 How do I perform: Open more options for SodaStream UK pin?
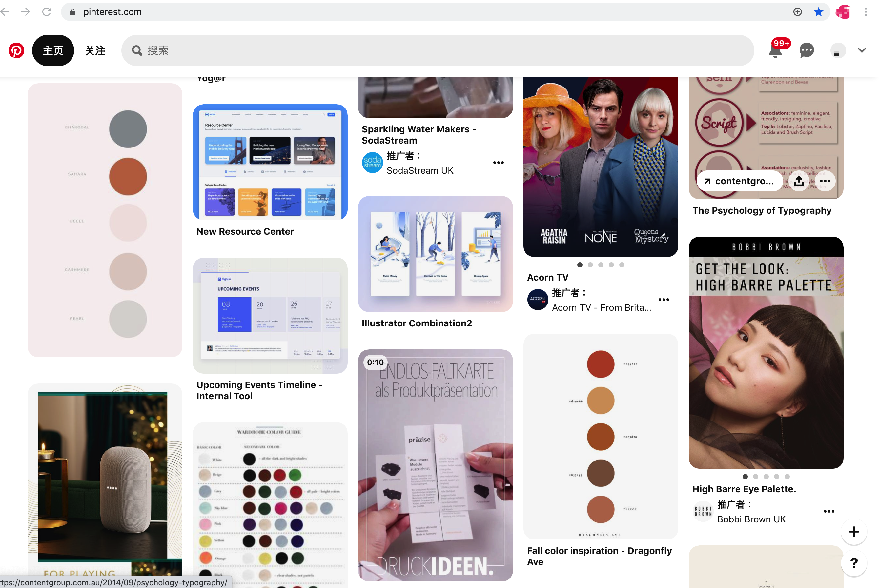pos(499,163)
